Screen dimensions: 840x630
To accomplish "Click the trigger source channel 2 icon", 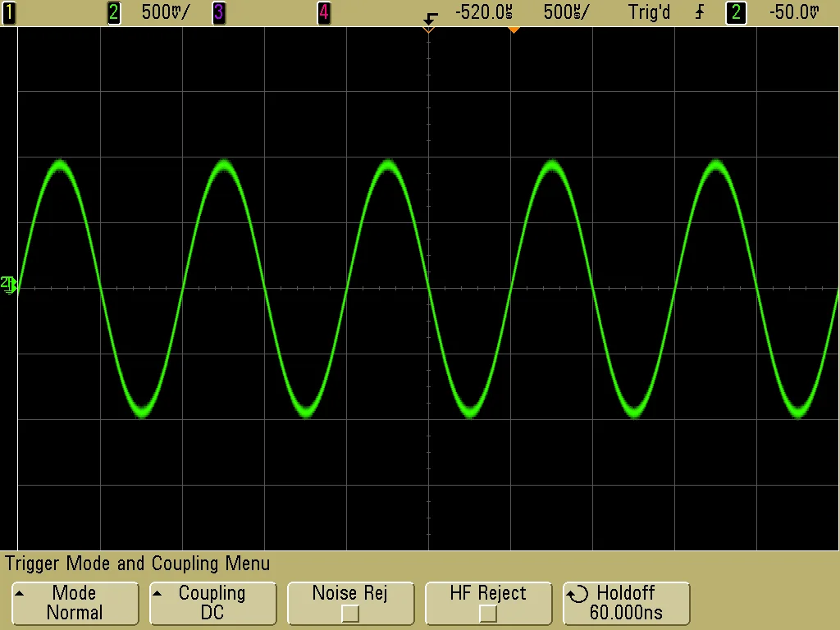I will [x=736, y=12].
